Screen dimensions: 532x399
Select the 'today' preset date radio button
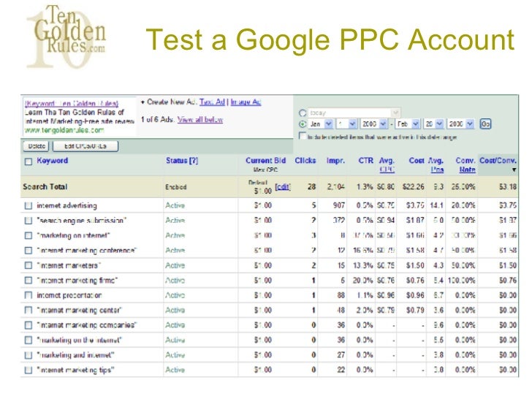(303, 113)
